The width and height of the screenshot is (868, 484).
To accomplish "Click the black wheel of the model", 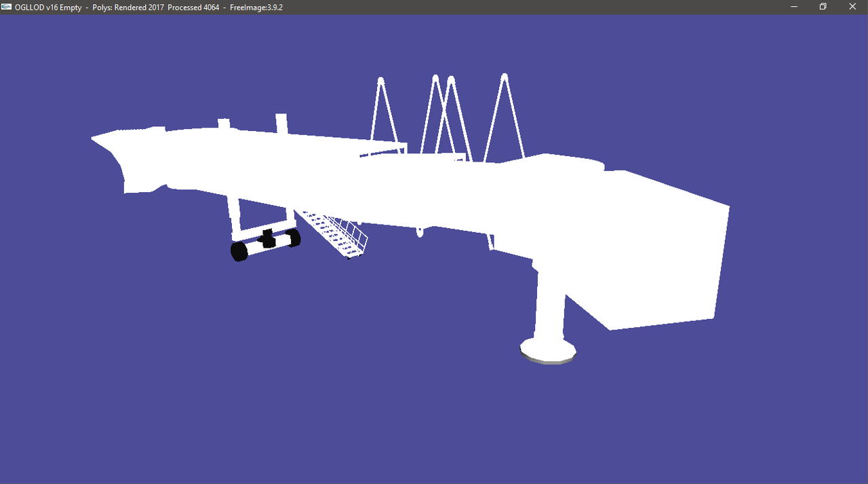I will point(239,251).
